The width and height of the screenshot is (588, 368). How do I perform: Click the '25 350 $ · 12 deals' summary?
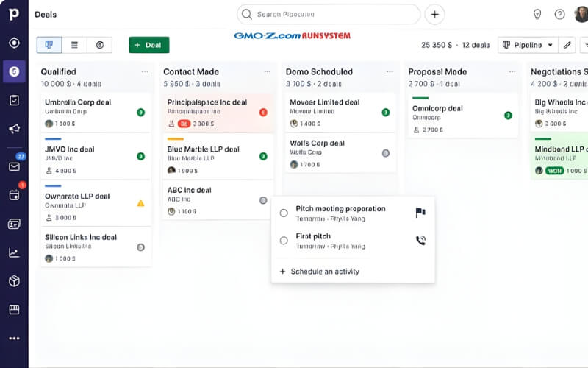pos(455,45)
